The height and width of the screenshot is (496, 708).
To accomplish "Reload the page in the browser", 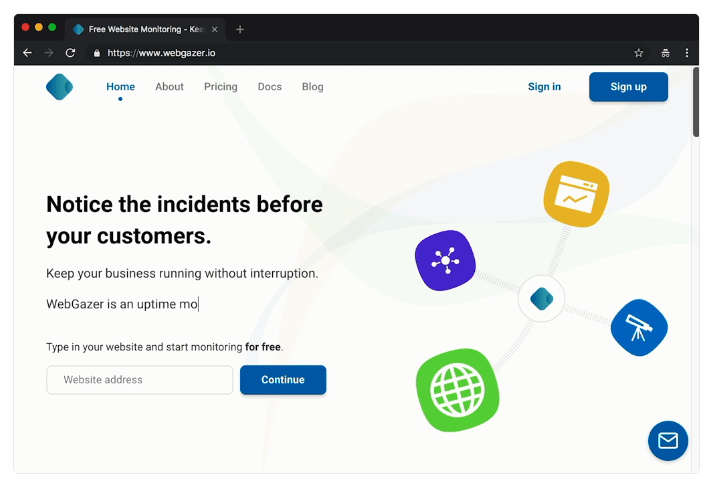I will pos(70,53).
